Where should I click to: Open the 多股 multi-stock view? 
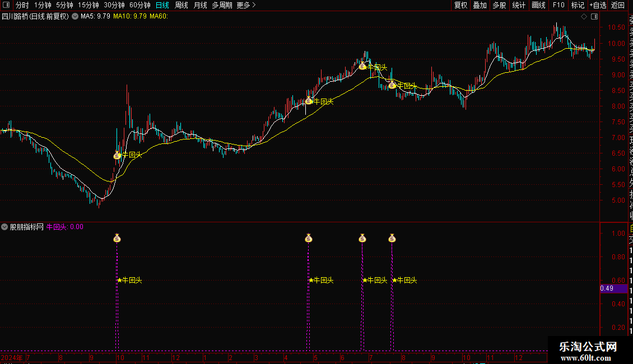coord(499,5)
